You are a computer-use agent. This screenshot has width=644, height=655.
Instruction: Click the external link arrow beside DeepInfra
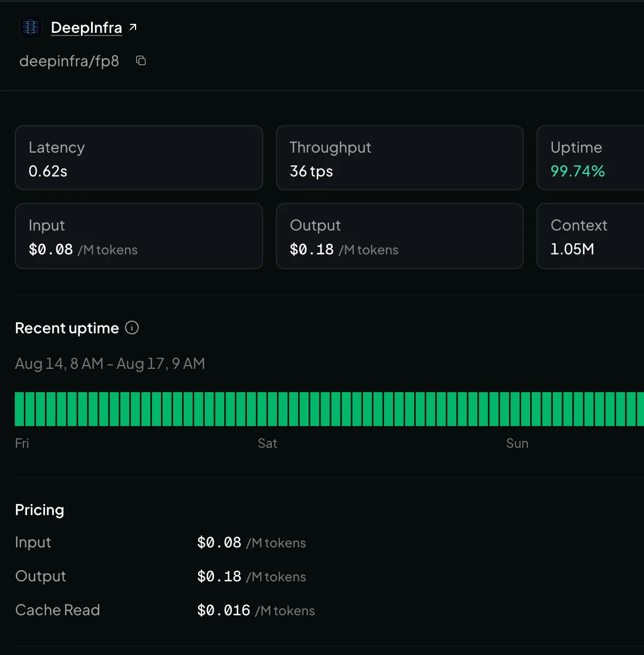pyautogui.click(x=133, y=27)
